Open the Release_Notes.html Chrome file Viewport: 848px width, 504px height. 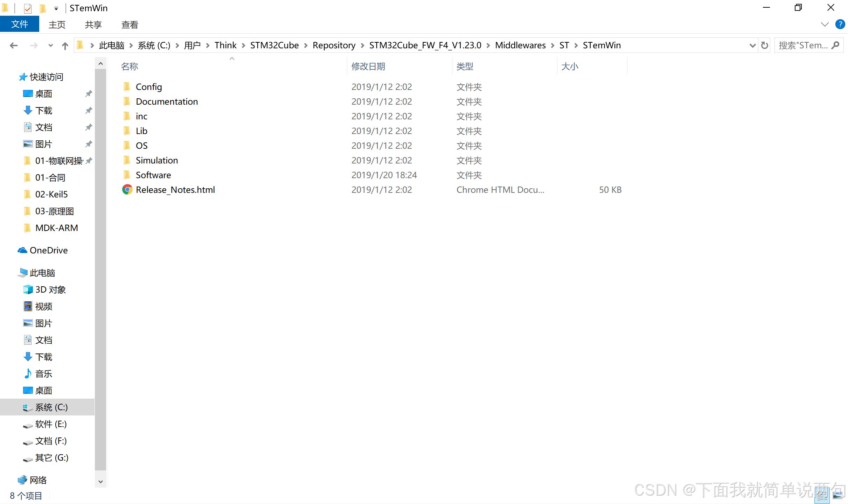175,190
